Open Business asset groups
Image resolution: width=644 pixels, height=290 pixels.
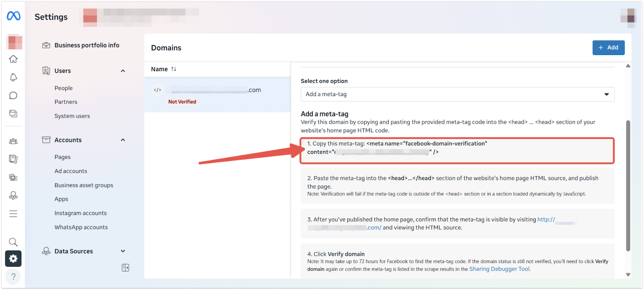(84, 185)
